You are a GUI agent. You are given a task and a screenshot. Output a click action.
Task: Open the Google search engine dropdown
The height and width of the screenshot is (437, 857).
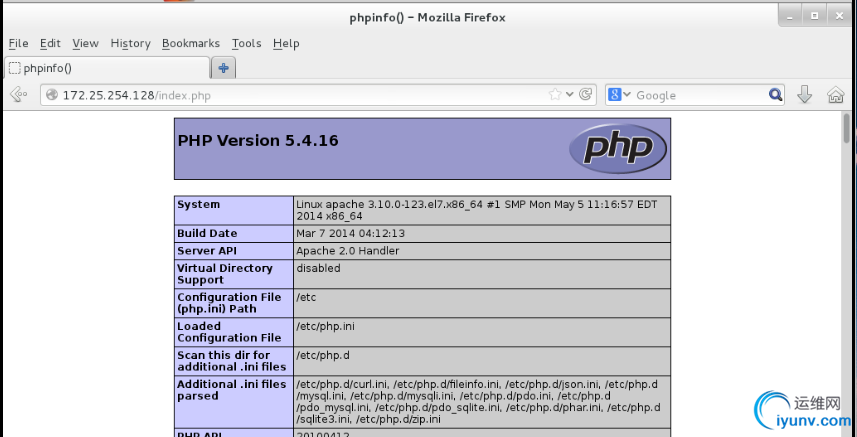coord(619,95)
